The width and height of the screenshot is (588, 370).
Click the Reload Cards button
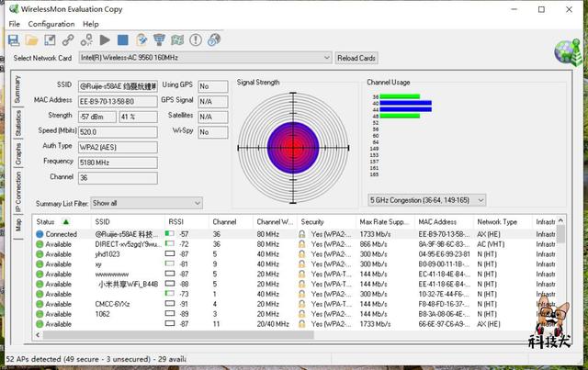356,58
